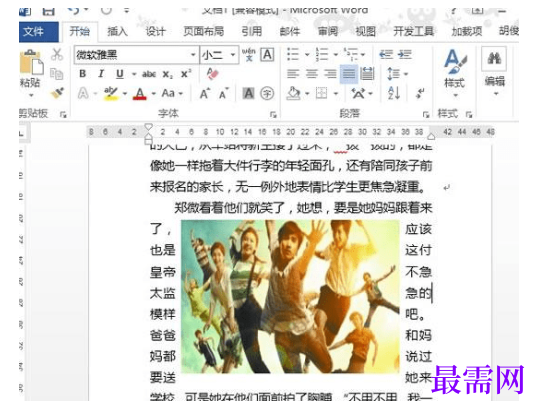Expand the font color dropdown arrow
Image resolution: width=543 pixels, height=411 pixels.
[x=153, y=93]
